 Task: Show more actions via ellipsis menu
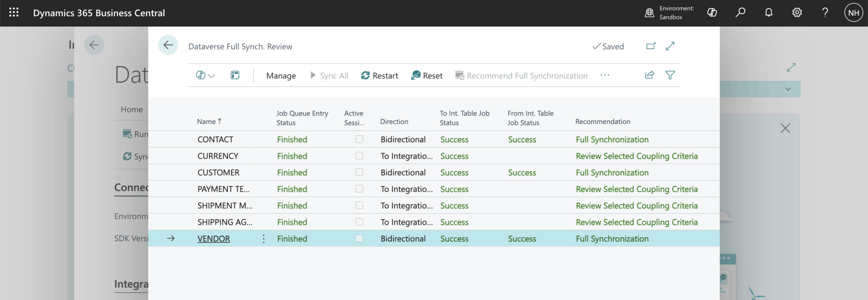[605, 75]
